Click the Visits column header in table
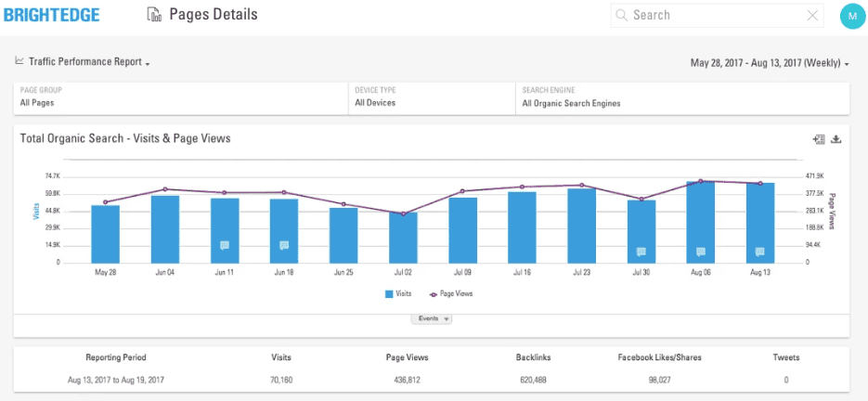Image resolution: width=868 pixels, height=401 pixels. point(281,357)
